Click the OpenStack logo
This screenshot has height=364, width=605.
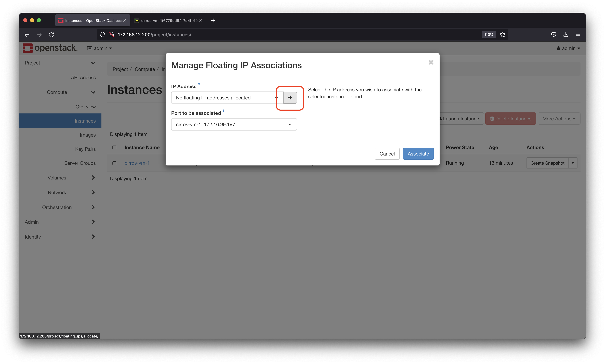coord(50,48)
